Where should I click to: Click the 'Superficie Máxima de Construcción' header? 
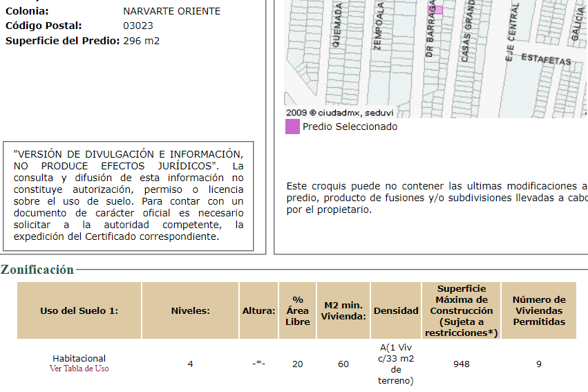462,310
